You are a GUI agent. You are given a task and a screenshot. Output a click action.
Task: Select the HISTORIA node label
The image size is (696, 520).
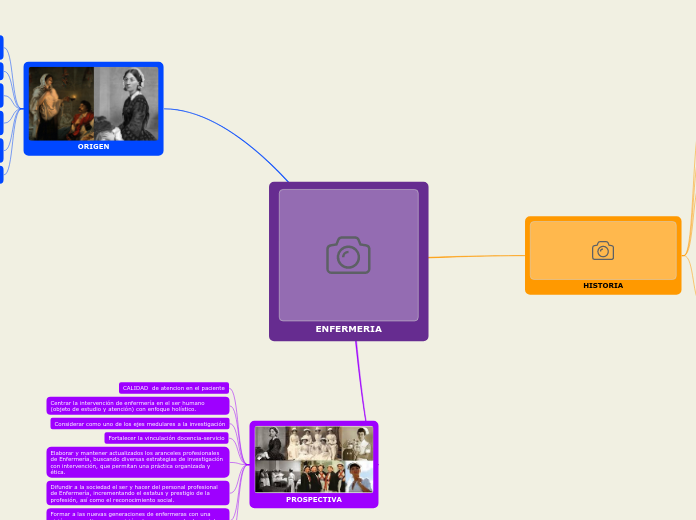(x=603, y=286)
